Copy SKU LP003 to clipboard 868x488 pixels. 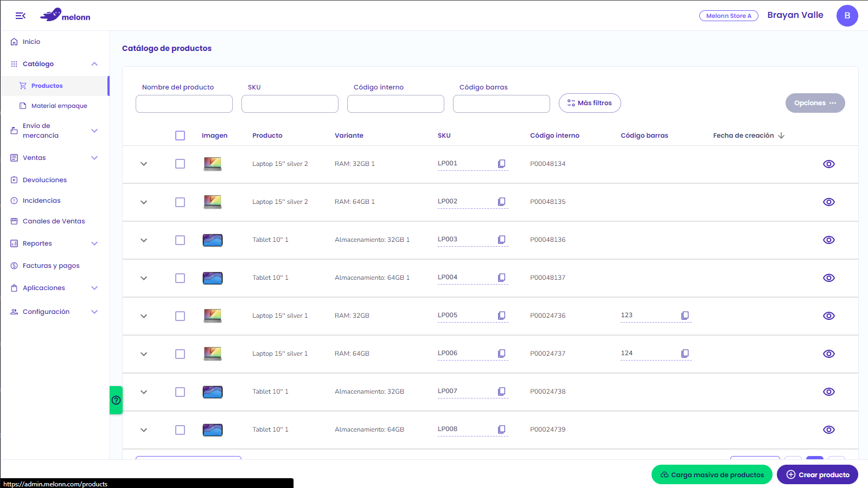click(502, 240)
